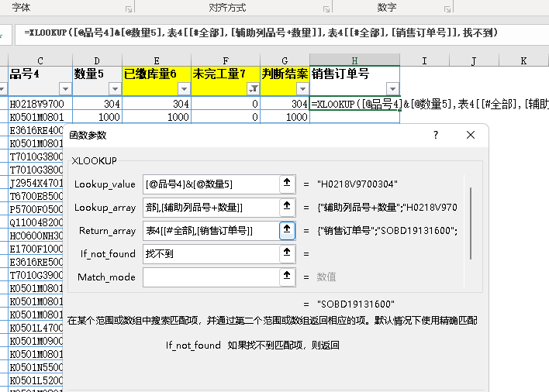Edit the If_not_found field containing 找不到
Screen dimensions: 549x392
click(211, 253)
